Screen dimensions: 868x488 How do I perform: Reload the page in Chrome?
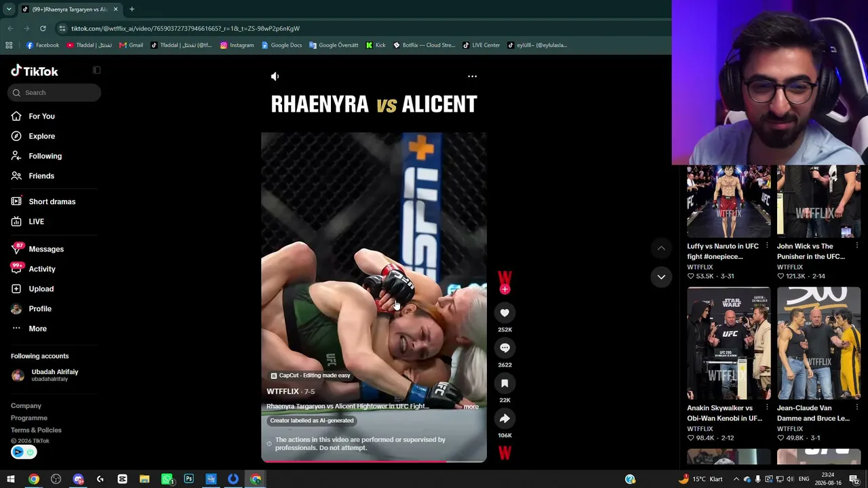(x=43, y=28)
